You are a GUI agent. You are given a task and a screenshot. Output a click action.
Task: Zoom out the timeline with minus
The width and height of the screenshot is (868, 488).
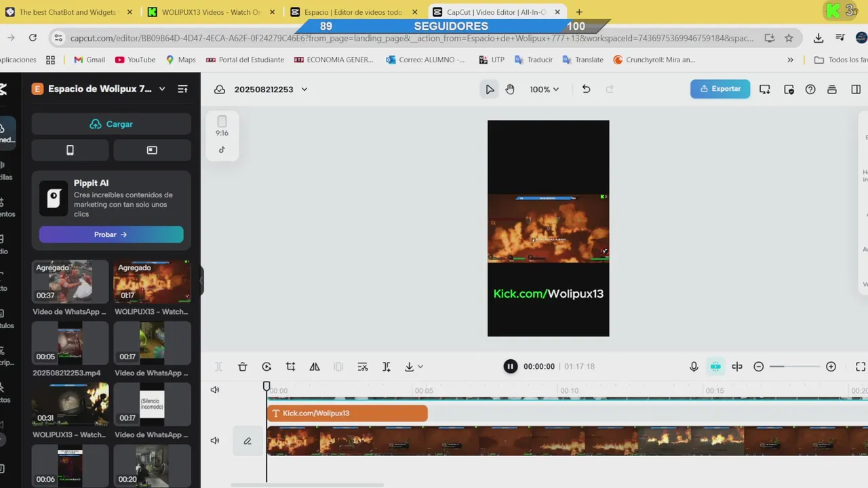coord(759,367)
